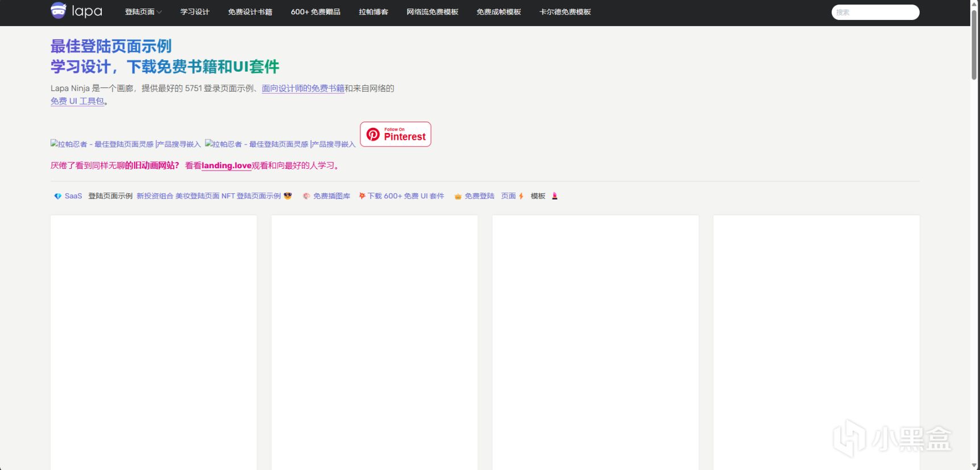
Task: Click the first broken 拉帕忍者 embed image
Action: (126, 144)
